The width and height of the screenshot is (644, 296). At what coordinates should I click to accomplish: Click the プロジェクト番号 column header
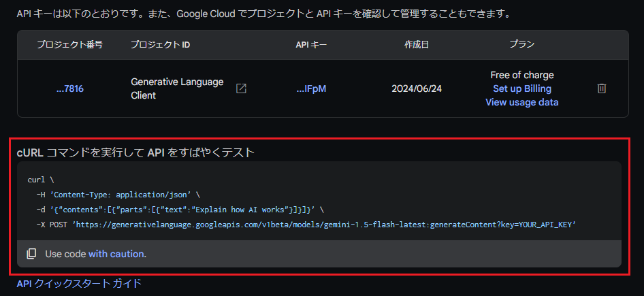point(70,45)
